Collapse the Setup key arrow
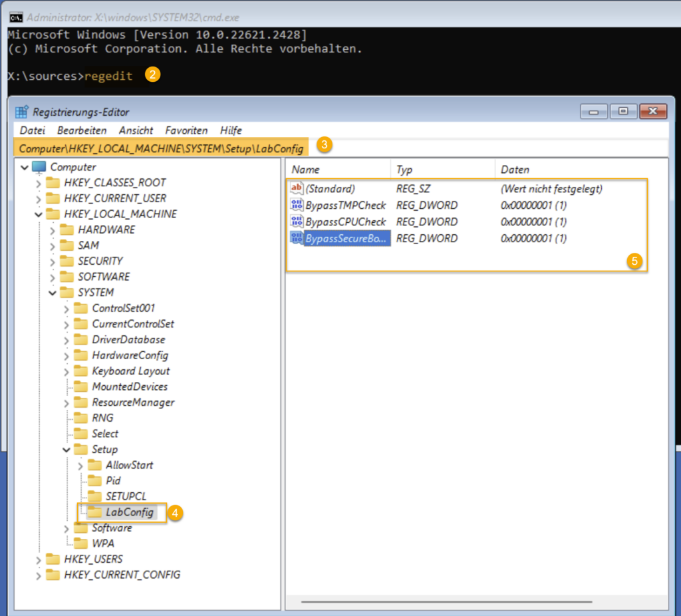 67,450
